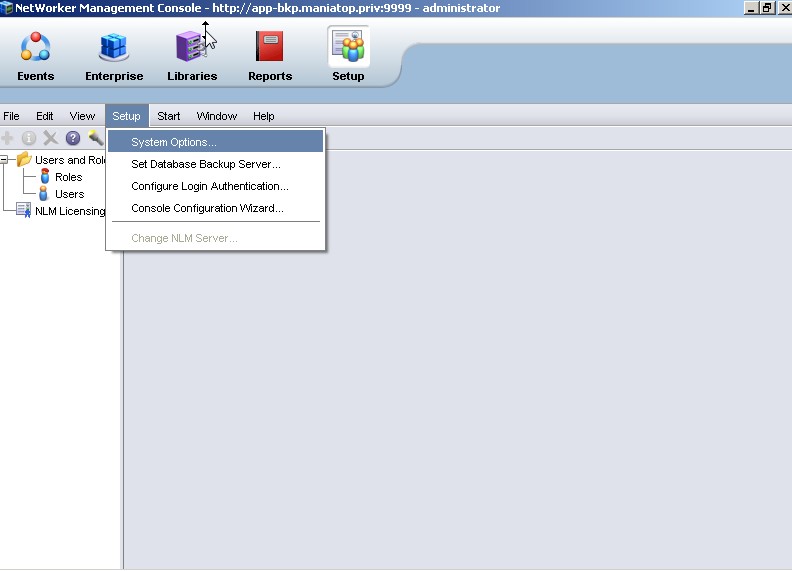
Task: Click the Users and Roles folder icon
Action: [24, 160]
